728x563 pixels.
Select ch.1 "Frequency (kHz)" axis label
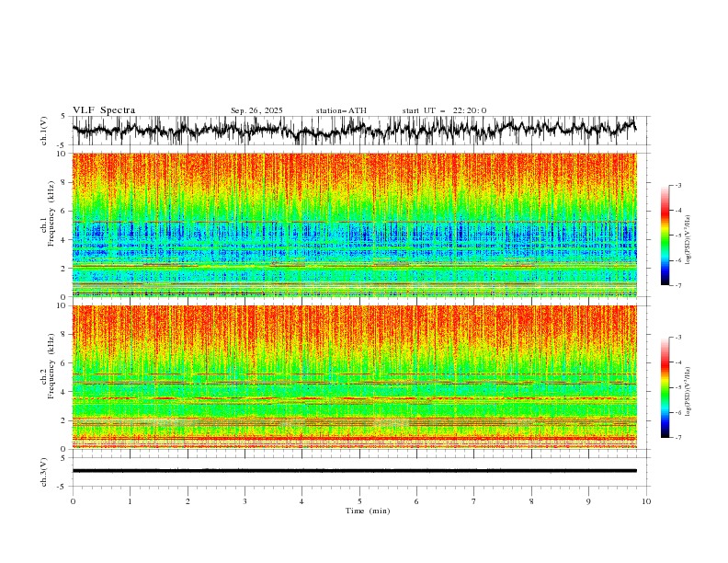click(51, 212)
